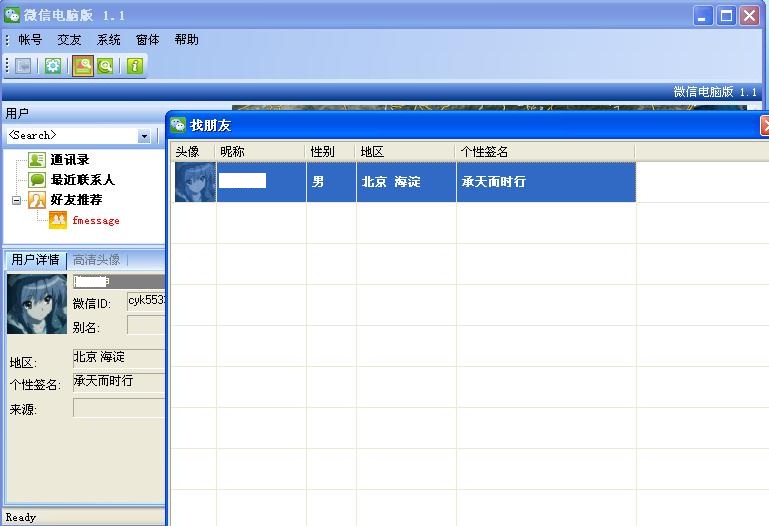
Task: Click the Ready status bar text
Action: [21, 518]
